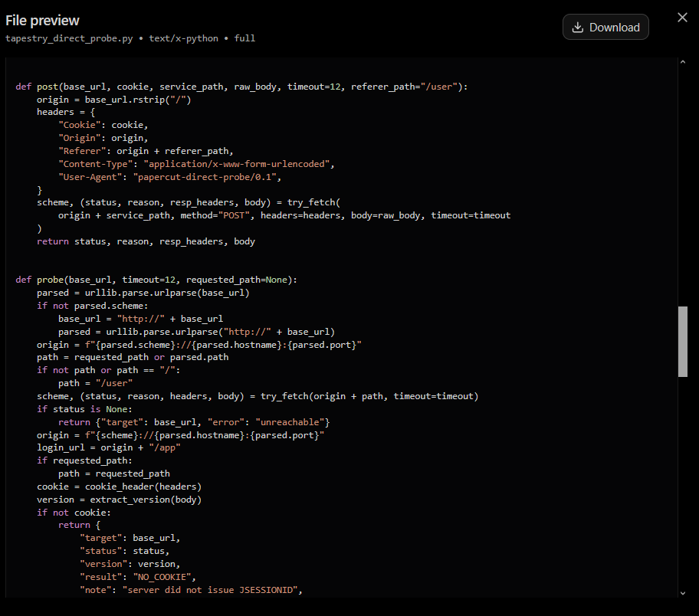Click the Download button
The height and width of the screenshot is (616, 699).
click(605, 27)
